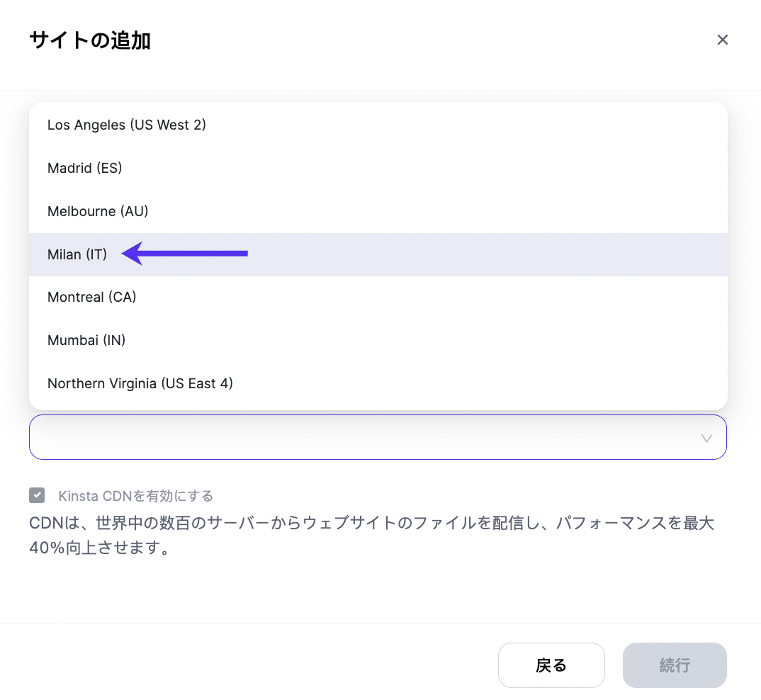761x700 pixels.
Task: Dismiss the dialog with the X icon
Action: [722, 40]
